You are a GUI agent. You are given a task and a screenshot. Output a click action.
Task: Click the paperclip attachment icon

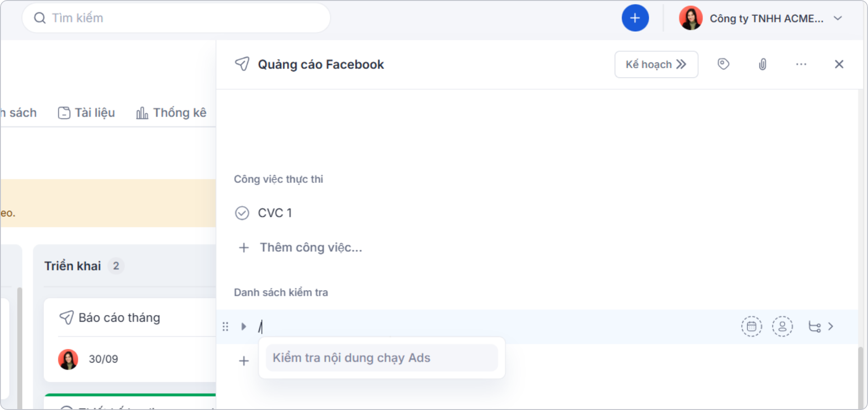coord(763,64)
